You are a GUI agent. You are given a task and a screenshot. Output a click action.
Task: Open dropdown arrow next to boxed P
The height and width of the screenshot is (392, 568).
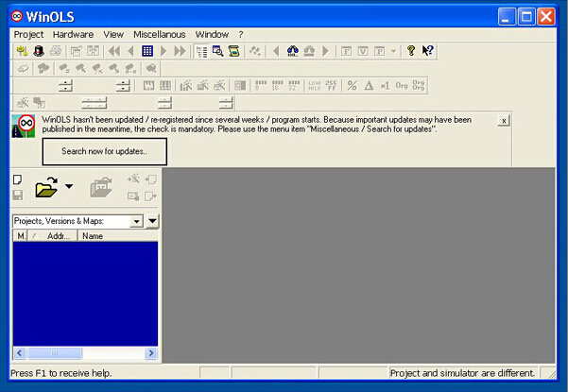(393, 51)
